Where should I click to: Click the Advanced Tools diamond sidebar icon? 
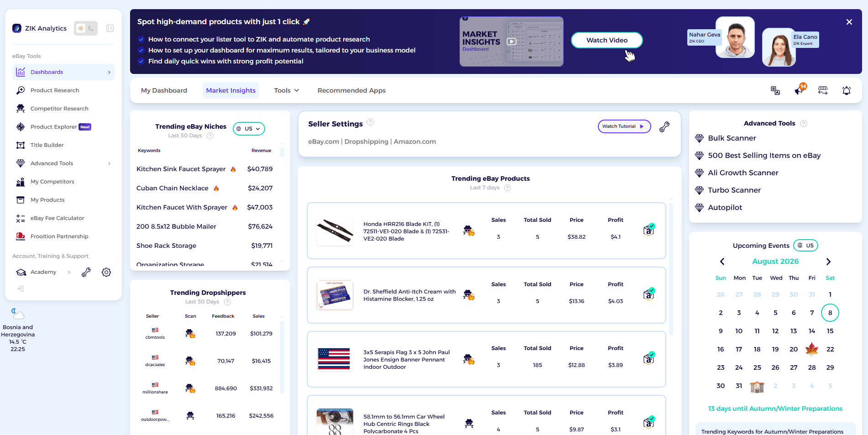point(21,163)
